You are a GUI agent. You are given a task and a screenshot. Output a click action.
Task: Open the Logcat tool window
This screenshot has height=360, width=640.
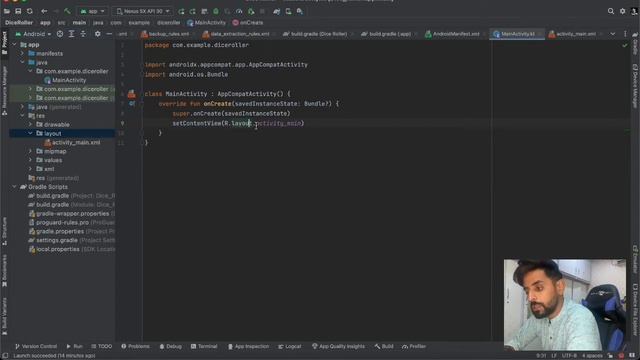290,347
